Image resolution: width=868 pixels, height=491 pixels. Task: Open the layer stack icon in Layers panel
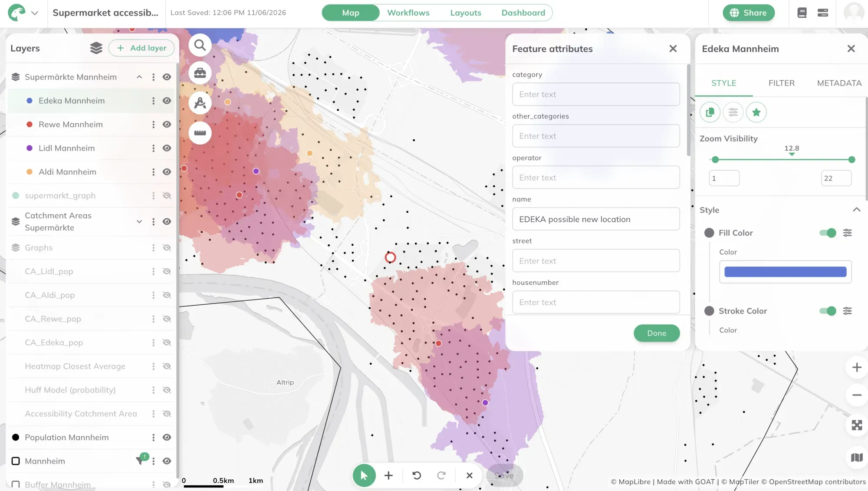coord(96,48)
